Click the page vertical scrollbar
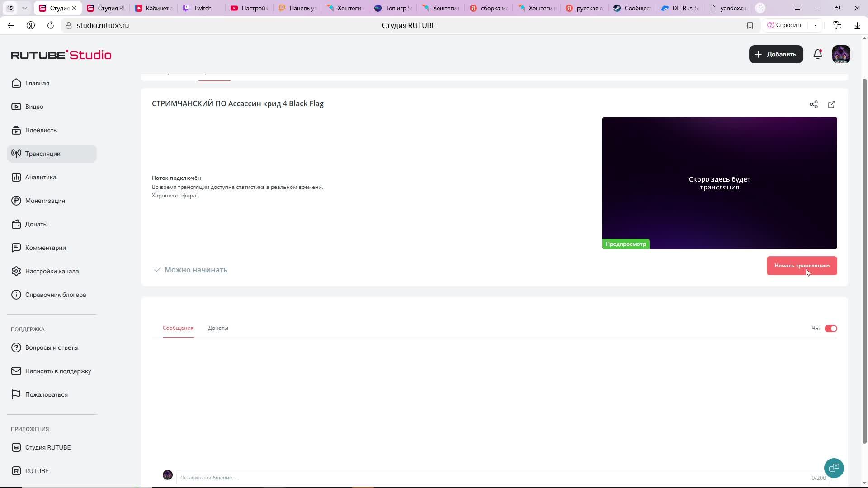 click(864, 261)
